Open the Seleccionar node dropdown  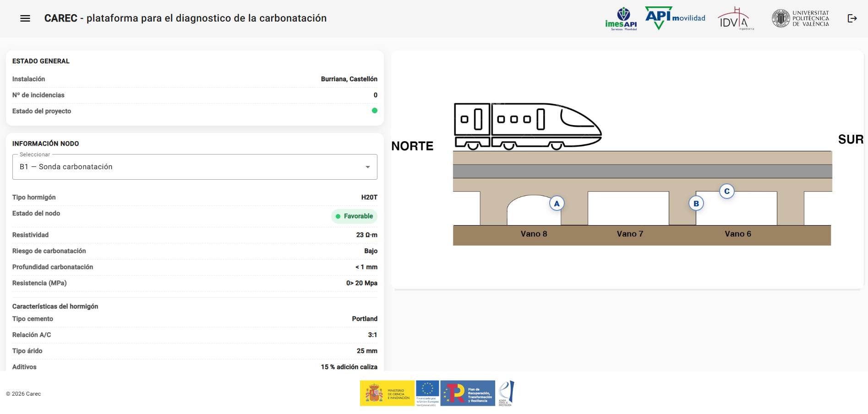[x=194, y=167]
